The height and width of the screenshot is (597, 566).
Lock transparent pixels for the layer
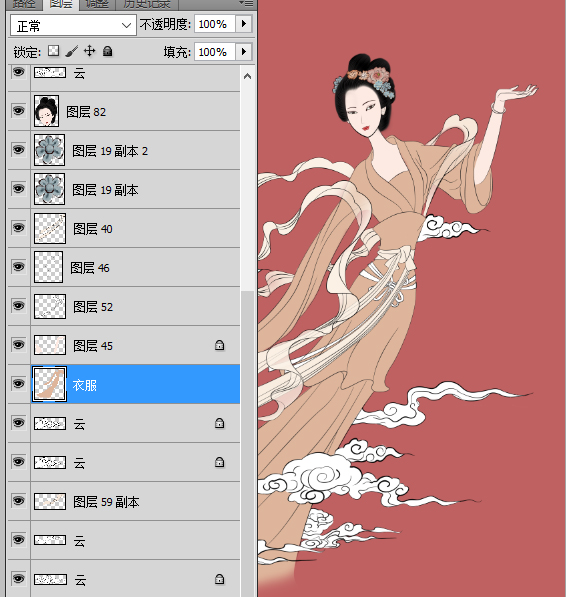click(54, 51)
